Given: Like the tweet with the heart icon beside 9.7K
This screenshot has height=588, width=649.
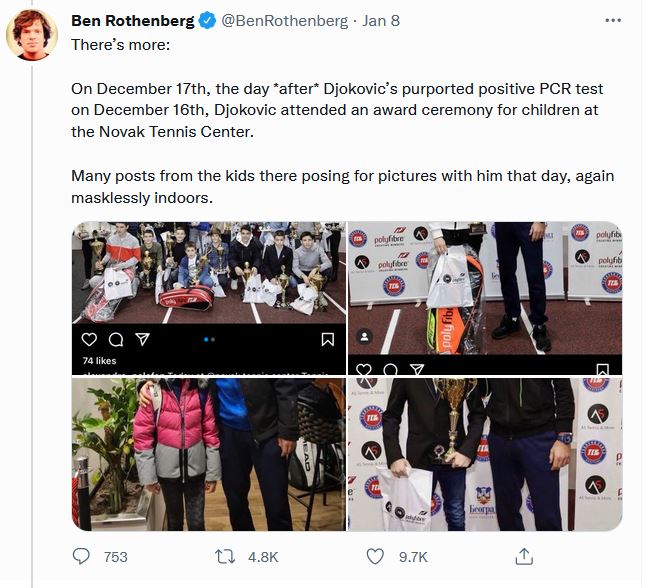Looking at the screenshot, I should (376, 556).
